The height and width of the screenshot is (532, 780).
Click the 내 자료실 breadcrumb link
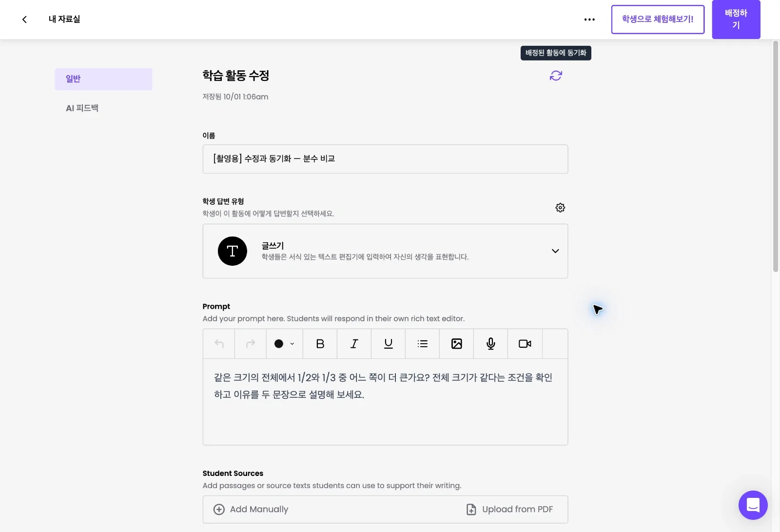tap(64, 20)
